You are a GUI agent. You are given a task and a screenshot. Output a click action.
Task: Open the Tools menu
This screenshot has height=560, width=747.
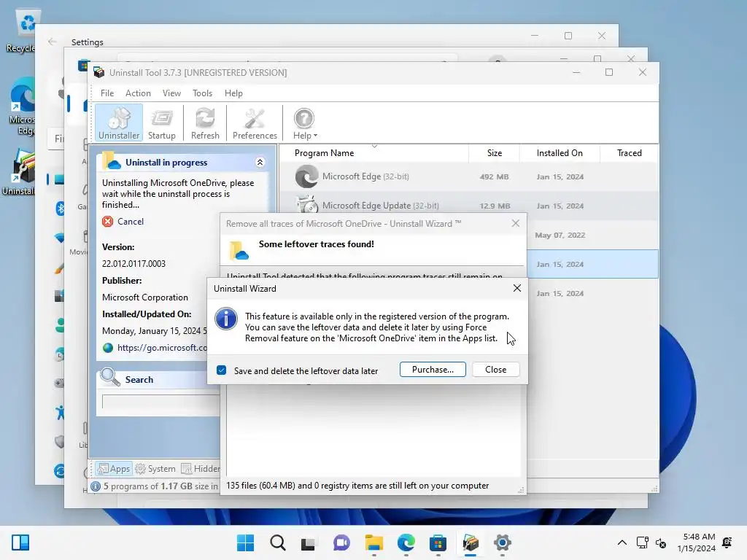click(x=202, y=93)
